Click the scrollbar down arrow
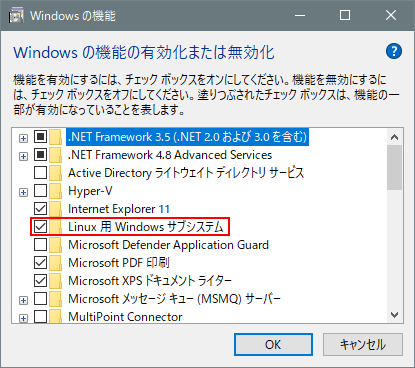 click(x=395, y=315)
